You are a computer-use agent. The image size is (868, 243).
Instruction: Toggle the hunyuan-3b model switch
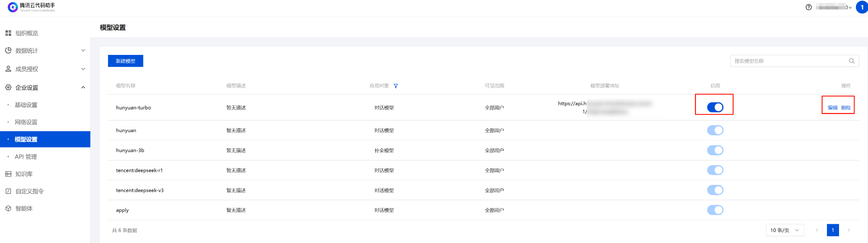[x=715, y=151]
